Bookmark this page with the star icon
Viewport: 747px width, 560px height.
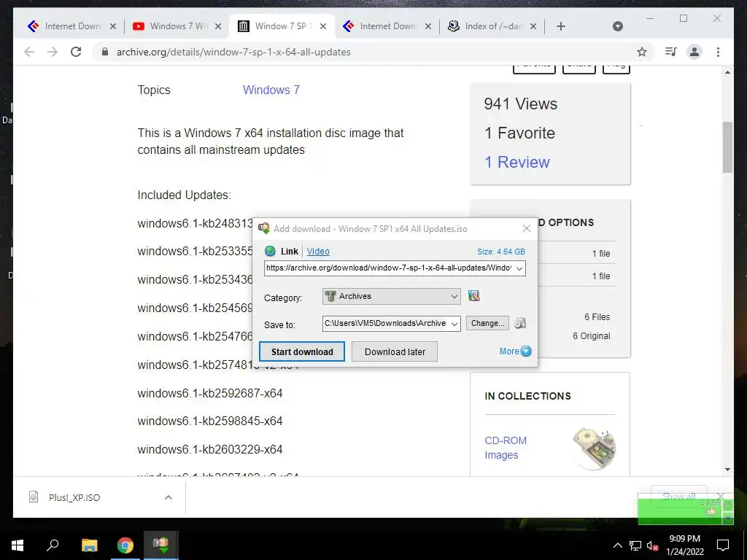click(642, 52)
